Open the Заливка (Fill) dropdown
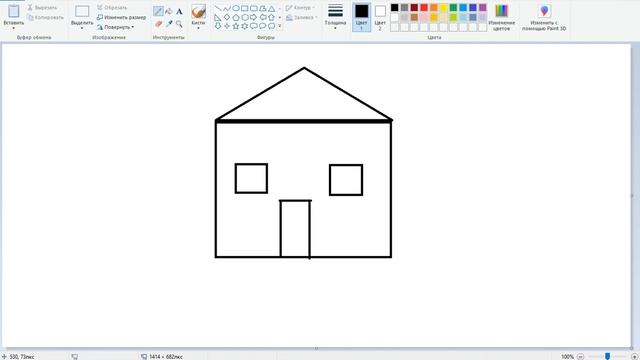This screenshot has height=360, width=640. (301, 18)
